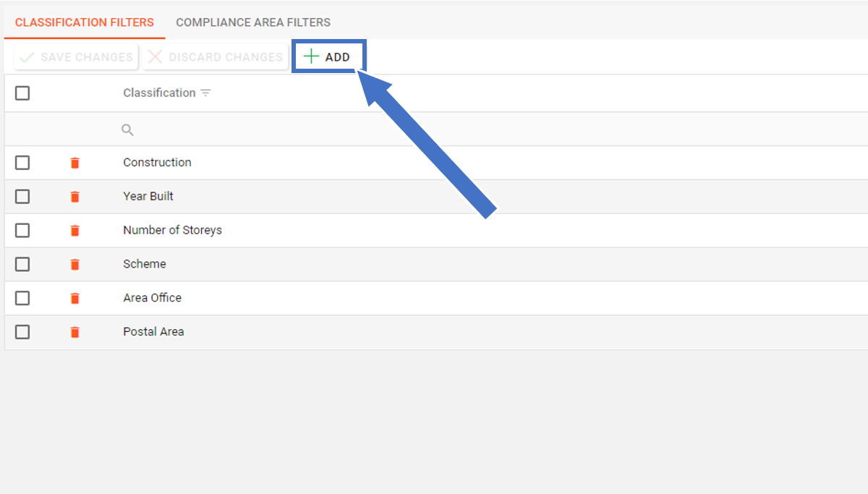This screenshot has width=868, height=494.
Task: Open the Classification Filters tab
Action: click(85, 22)
